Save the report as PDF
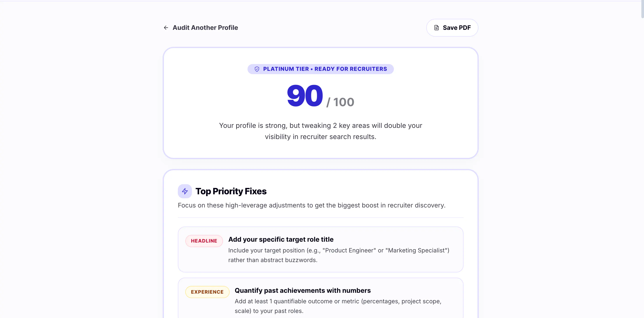The height and width of the screenshot is (318, 644). [452, 28]
